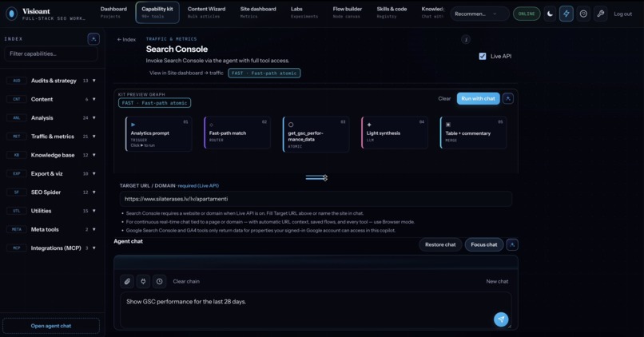Click FAST · Fast-path atomic badge in preview graph
Viewport: 644px width, 337px height.
[x=154, y=103]
